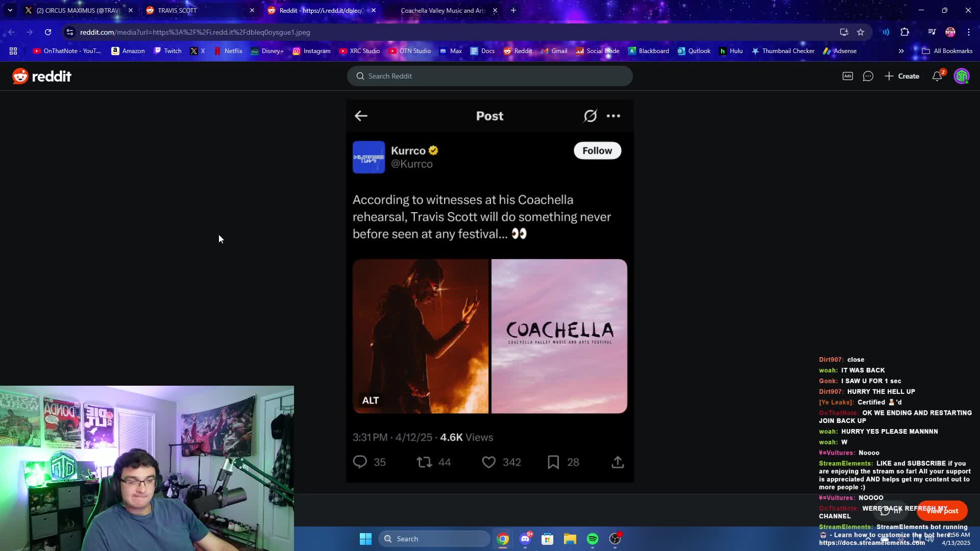Viewport: 980px width, 551px height.
Task: Open the Chrome extensions puzzle icon
Action: pos(905,32)
